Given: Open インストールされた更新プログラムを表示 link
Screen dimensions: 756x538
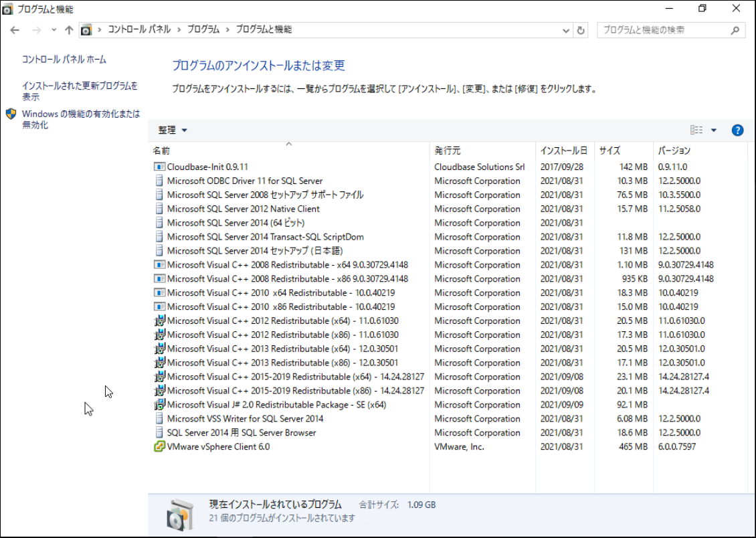Looking at the screenshot, I should (80, 91).
